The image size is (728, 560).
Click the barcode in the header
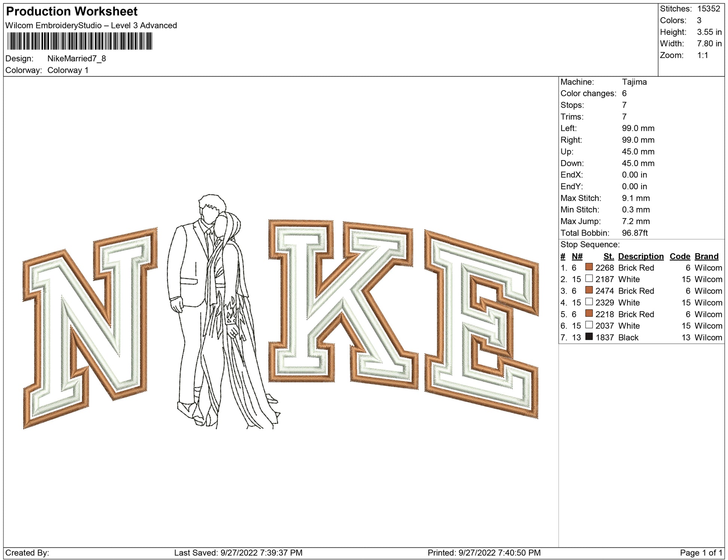point(80,41)
